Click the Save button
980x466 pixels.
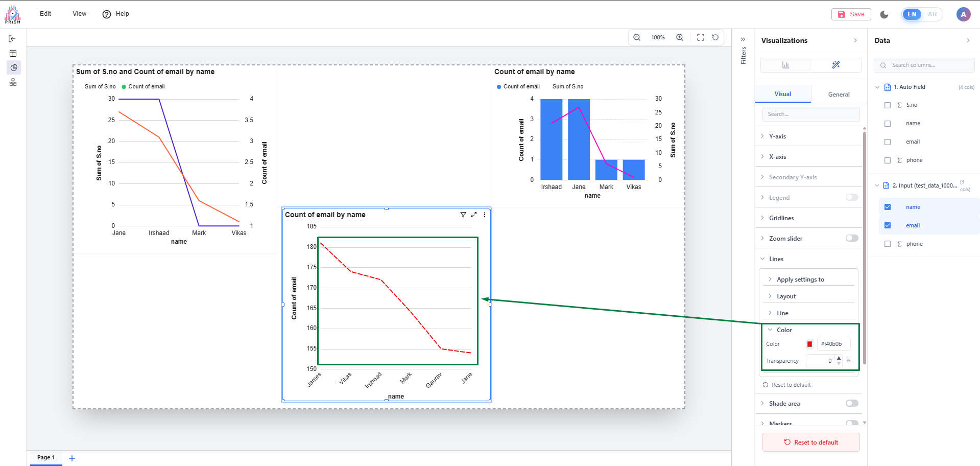coord(851,14)
